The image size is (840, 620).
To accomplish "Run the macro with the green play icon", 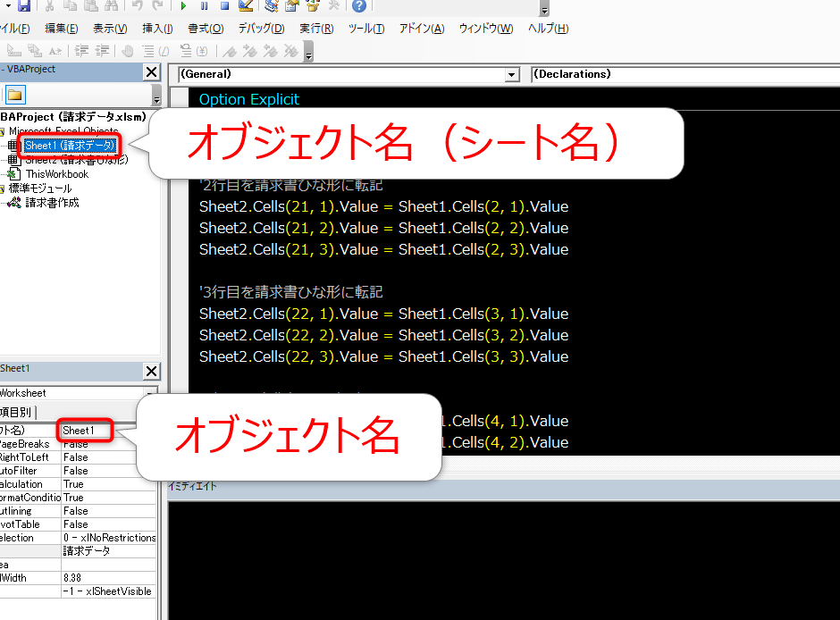I will pos(184,6).
